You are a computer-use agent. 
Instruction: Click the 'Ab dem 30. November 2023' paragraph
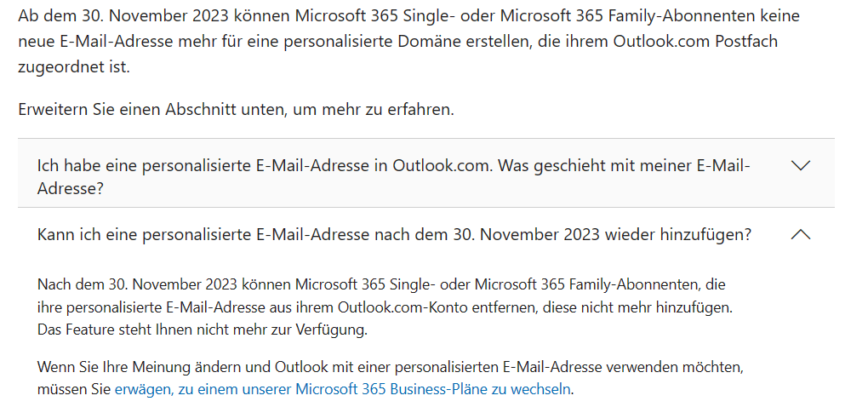coord(408,42)
